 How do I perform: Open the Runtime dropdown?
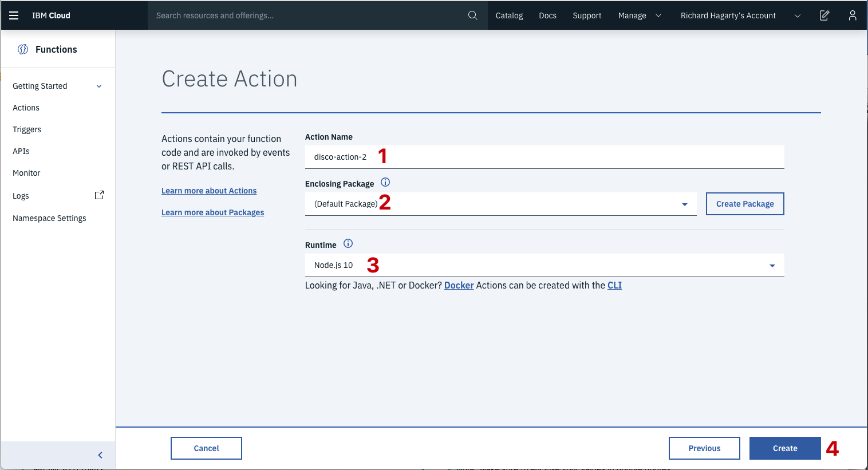pyautogui.click(x=545, y=265)
